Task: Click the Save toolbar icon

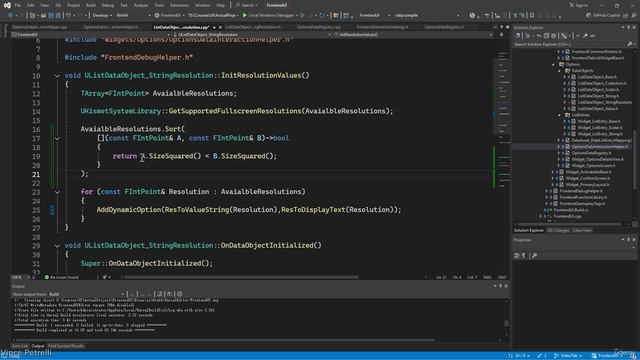Action: (x=51, y=16)
